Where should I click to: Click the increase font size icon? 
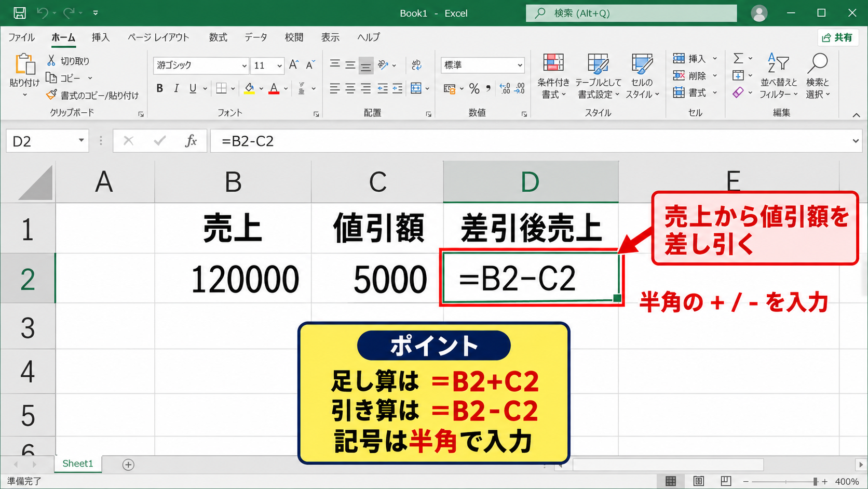[294, 65]
